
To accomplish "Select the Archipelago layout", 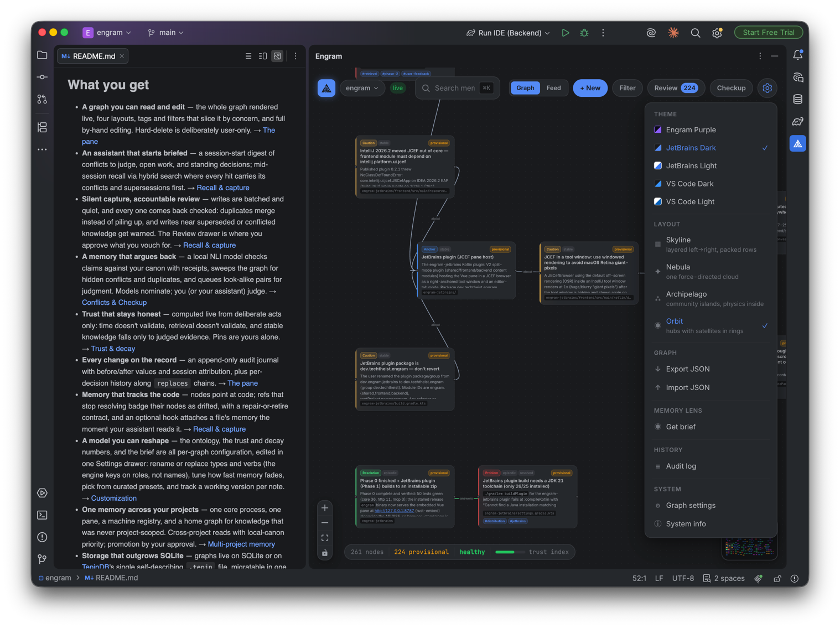I will coord(711,298).
